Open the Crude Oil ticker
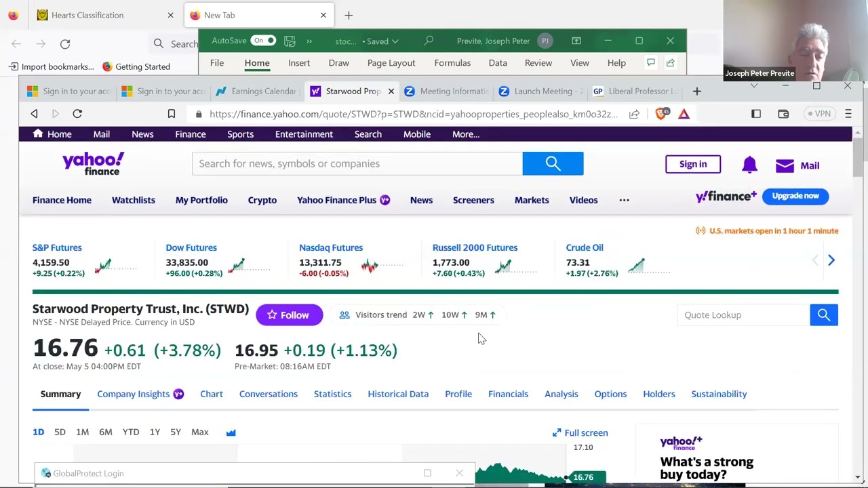Viewport: 868px width, 488px height. pyautogui.click(x=585, y=247)
